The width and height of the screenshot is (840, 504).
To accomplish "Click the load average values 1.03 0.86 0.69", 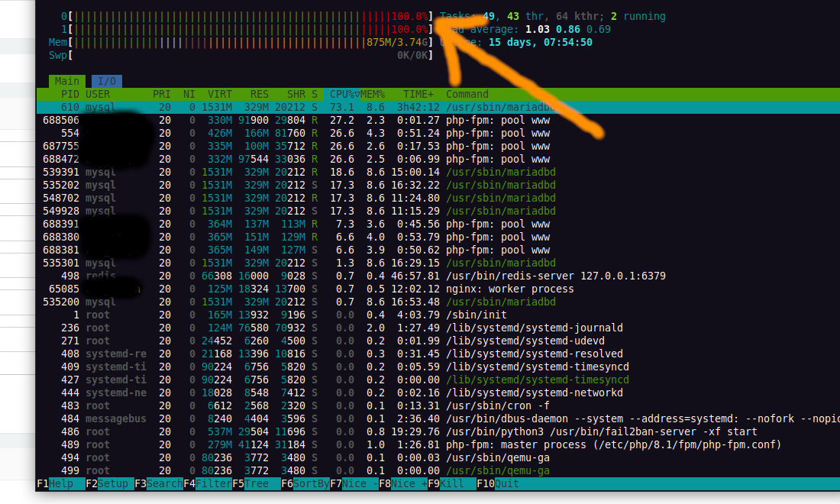I will click(568, 30).
